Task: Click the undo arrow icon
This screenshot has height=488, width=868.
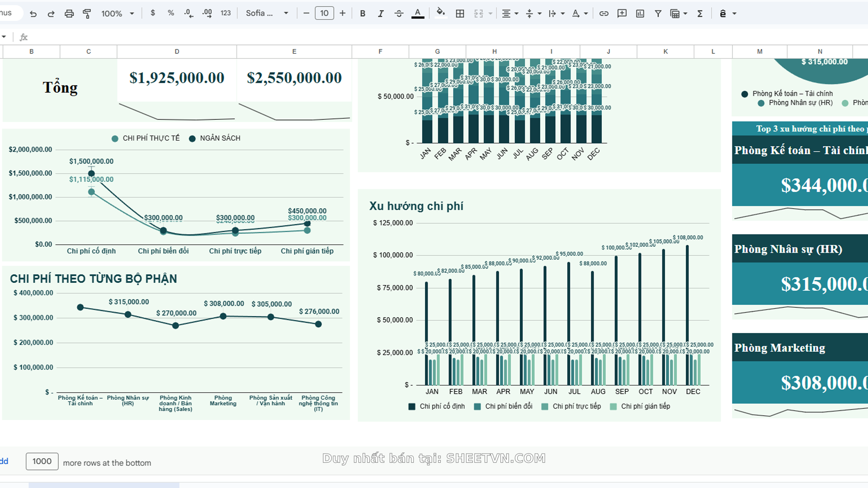Action: point(33,14)
